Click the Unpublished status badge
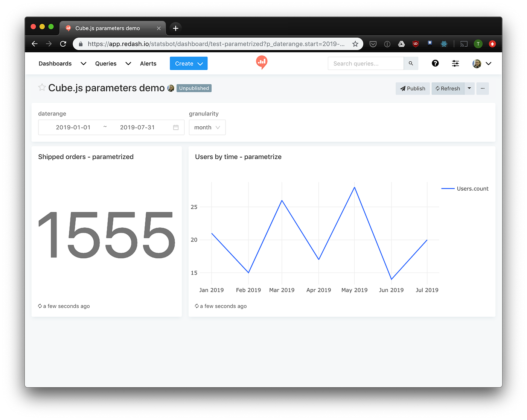The height and width of the screenshot is (420, 527). (x=194, y=88)
